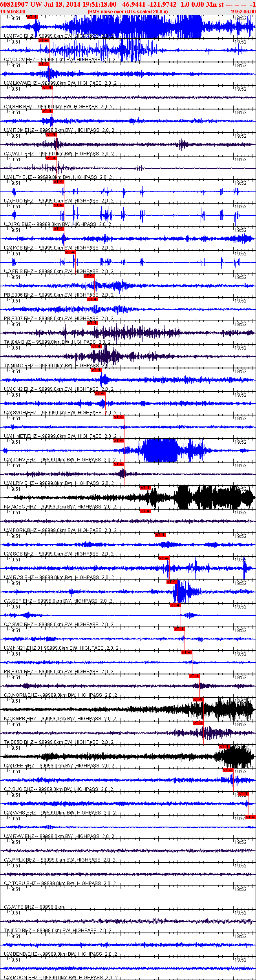This screenshot has width=256, height=980.
Task: Select the red pick flag on UW.WHS.EHZ trace
Action: [243, 794]
